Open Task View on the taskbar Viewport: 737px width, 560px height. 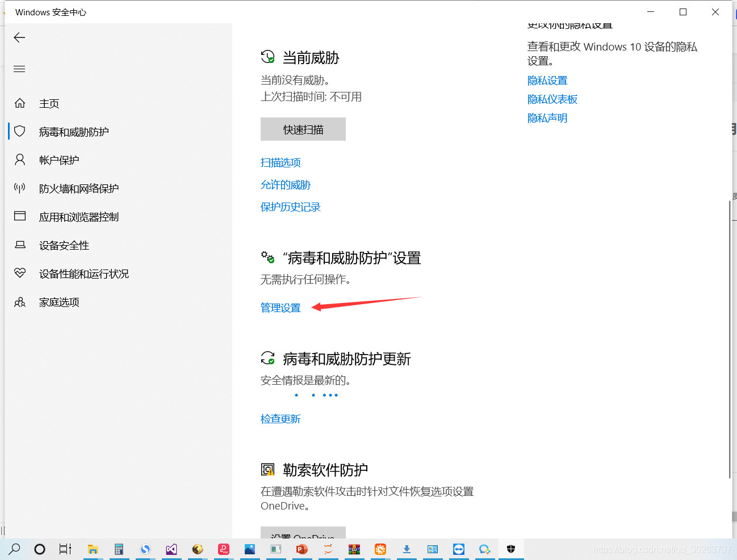(x=65, y=549)
